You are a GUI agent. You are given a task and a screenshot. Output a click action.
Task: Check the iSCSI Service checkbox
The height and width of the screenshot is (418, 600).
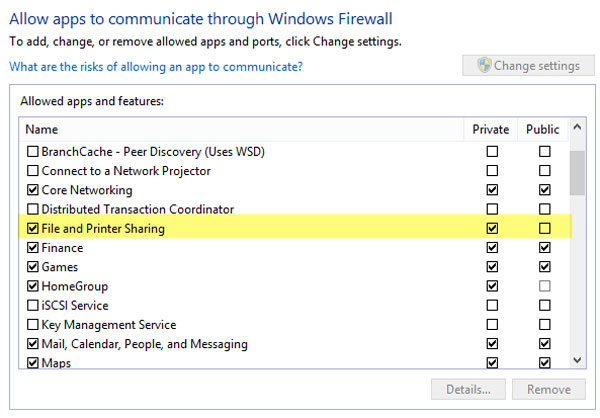pos(33,306)
